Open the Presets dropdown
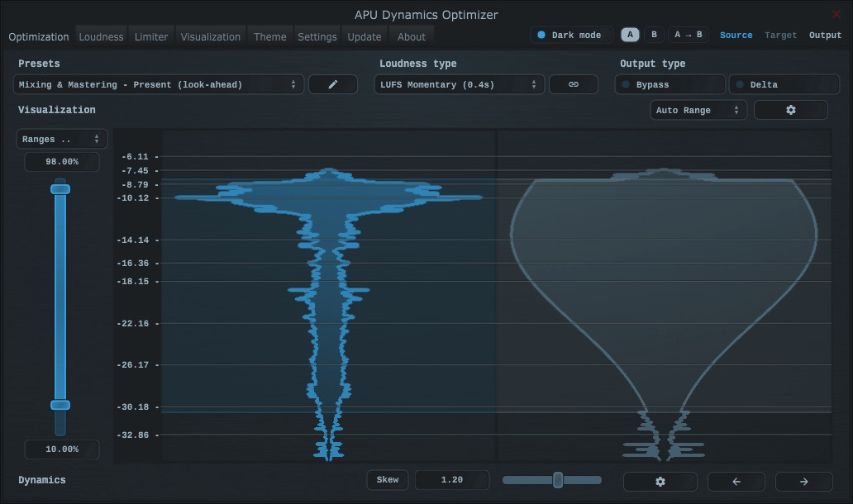The height and width of the screenshot is (504, 853). (x=158, y=84)
